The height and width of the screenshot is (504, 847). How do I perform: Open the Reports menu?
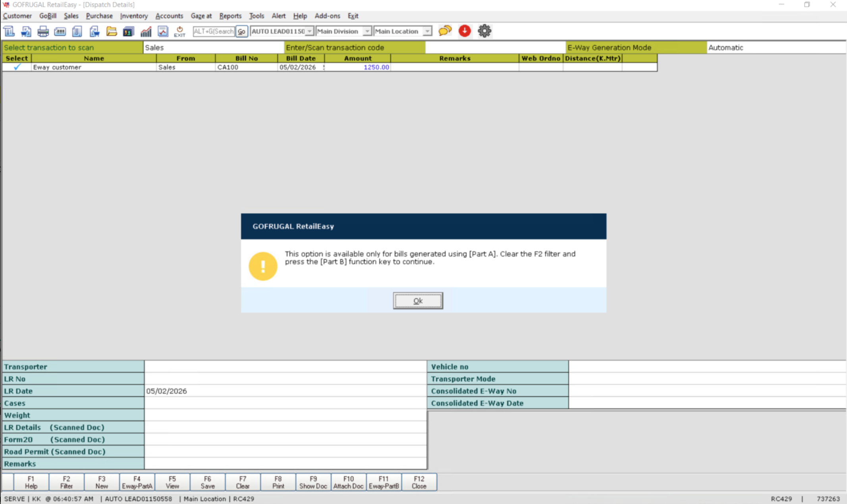pos(230,16)
